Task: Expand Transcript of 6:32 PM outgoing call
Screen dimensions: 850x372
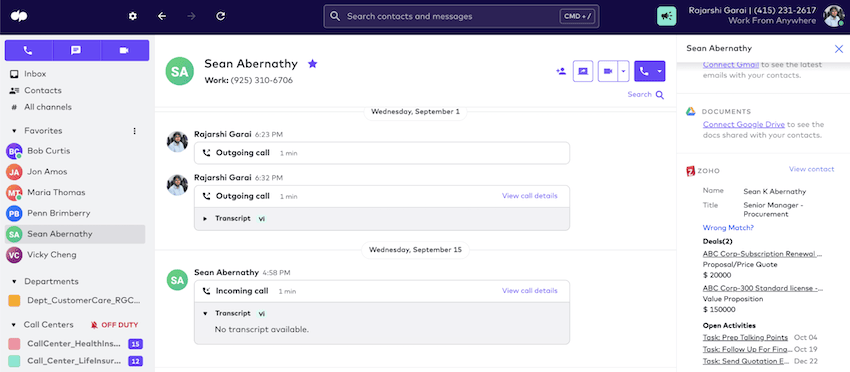Action: click(x=205, y=219)
